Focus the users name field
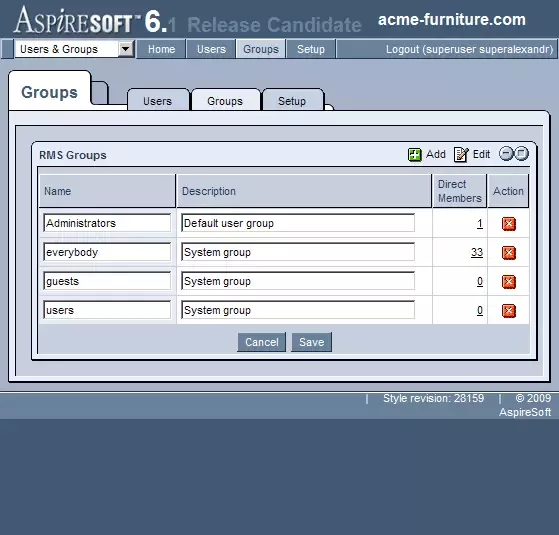Viewport: 559px width, 535px height. (x=107, y=310)
